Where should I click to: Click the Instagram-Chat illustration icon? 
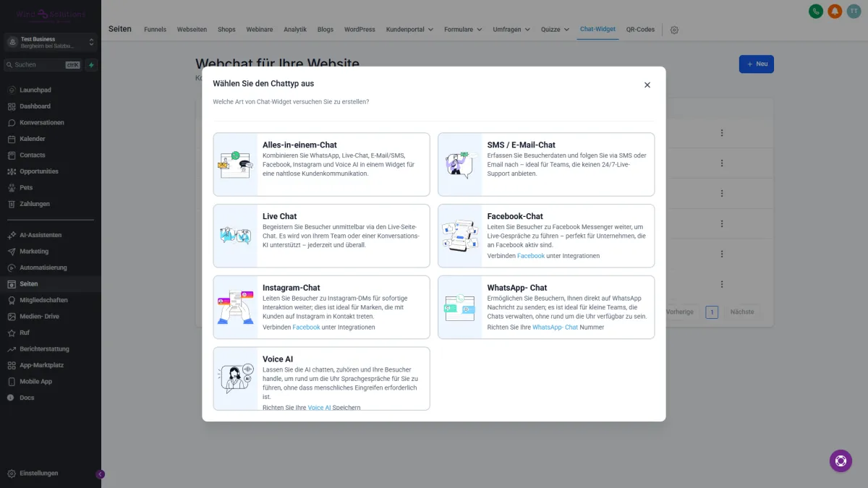coord(236,307)
